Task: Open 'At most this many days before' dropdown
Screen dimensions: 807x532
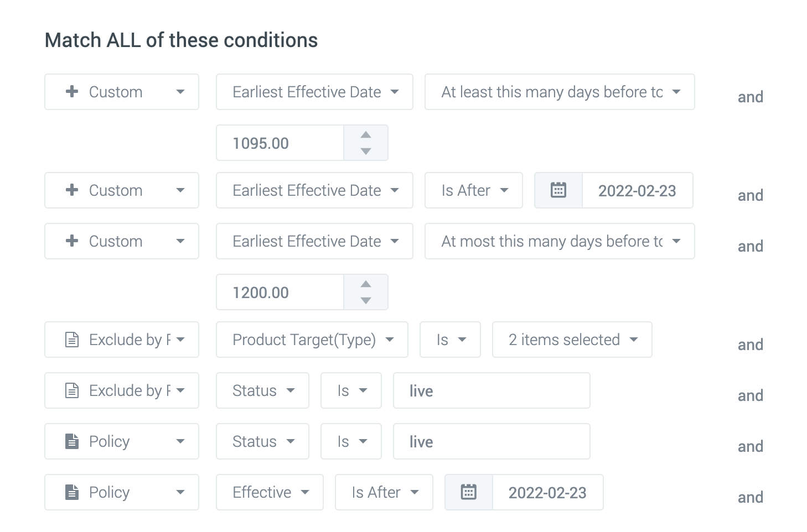Action: pos(560,241)
